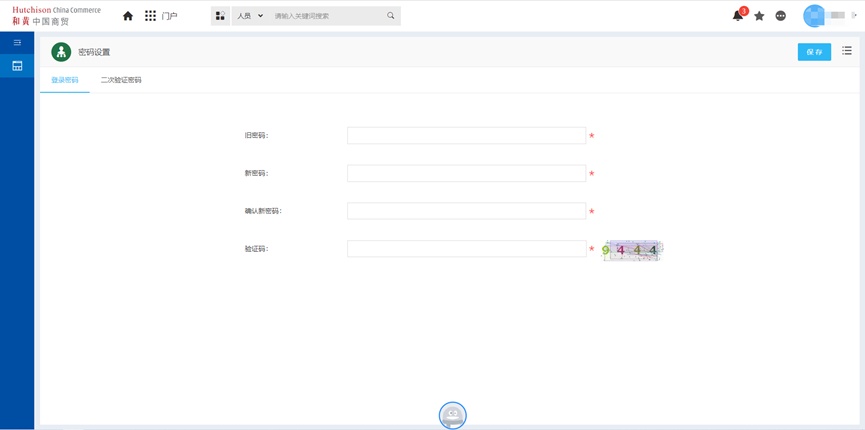The height and width of the screenshot is (430, 865).
Task: Switch to the 登录密码 tab
Action: point(65,80)
